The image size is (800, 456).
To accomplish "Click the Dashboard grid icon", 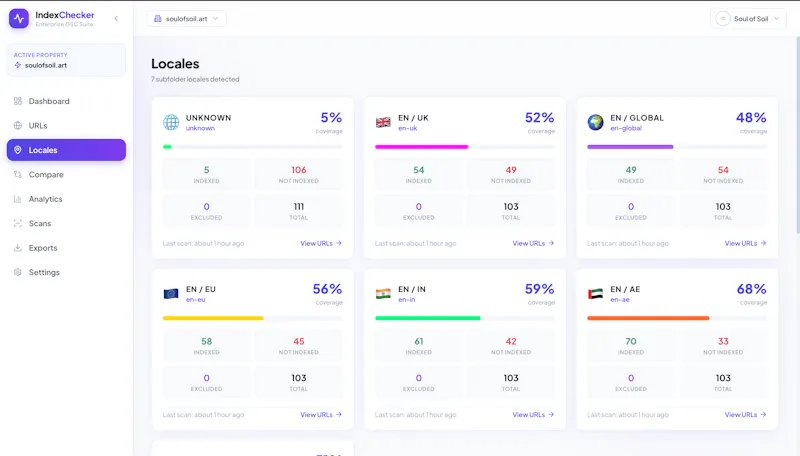I will point(18,101).
